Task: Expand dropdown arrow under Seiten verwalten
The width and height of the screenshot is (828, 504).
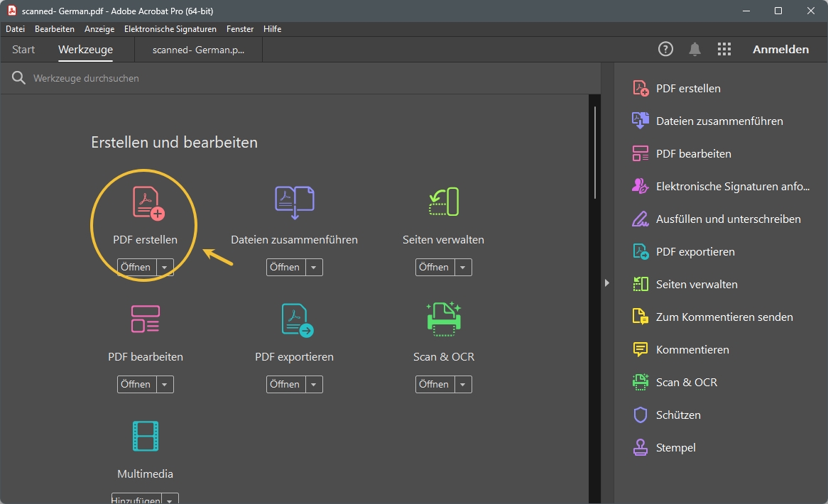Action: point(463,268)
